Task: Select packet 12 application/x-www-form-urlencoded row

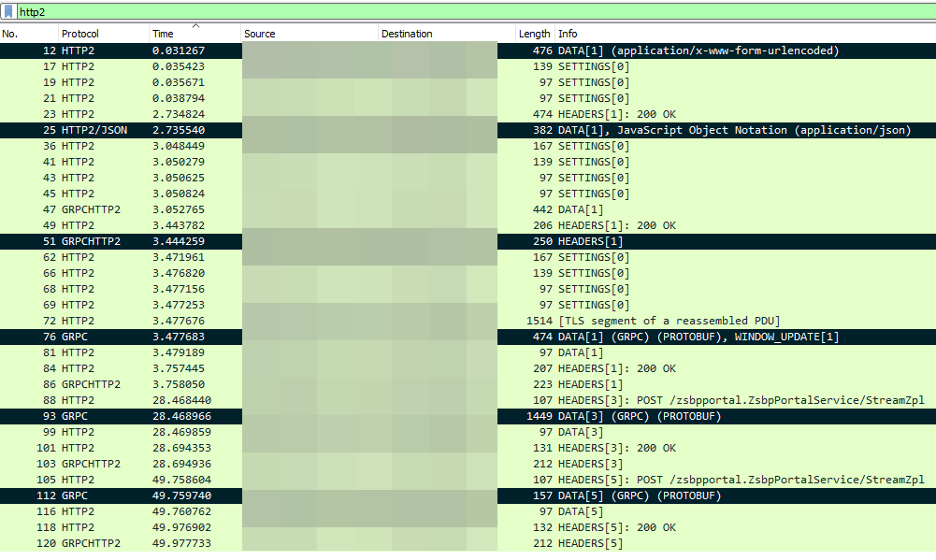Action: coord(468,50)
